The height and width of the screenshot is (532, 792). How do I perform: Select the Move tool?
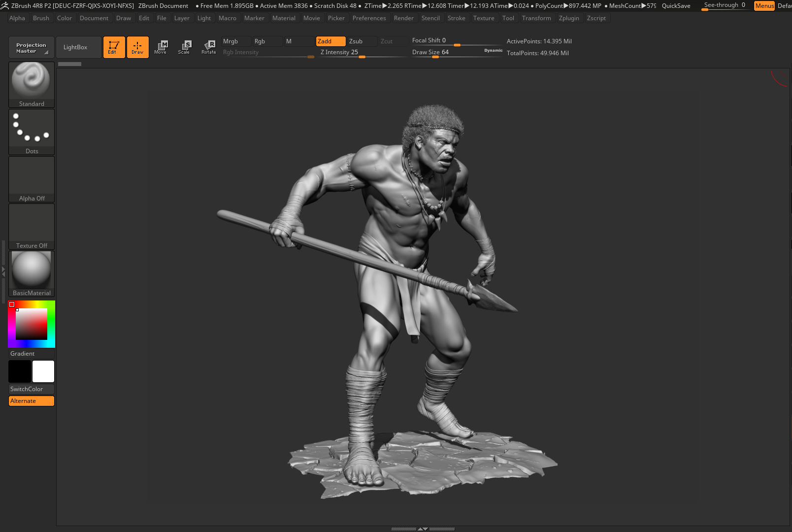click(x=161, y=47)
